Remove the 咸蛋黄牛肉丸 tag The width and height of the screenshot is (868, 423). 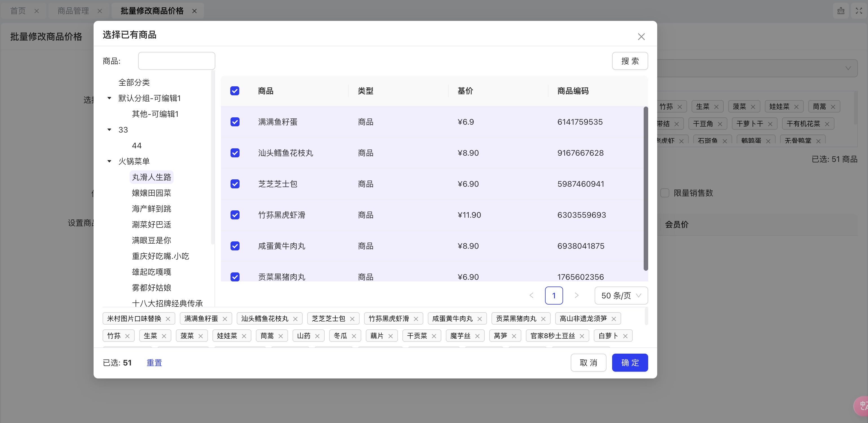(x=479, y=319)
